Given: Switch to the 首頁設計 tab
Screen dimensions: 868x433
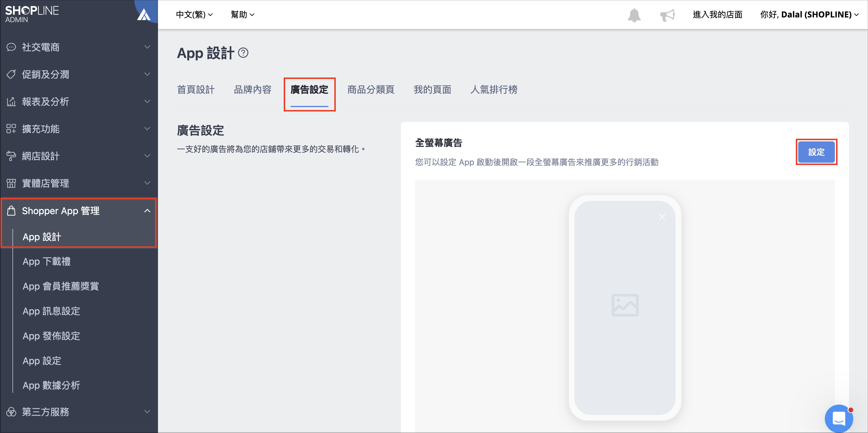Looking at the screenshot, I should pyautogui.click(x=196, y=90).
